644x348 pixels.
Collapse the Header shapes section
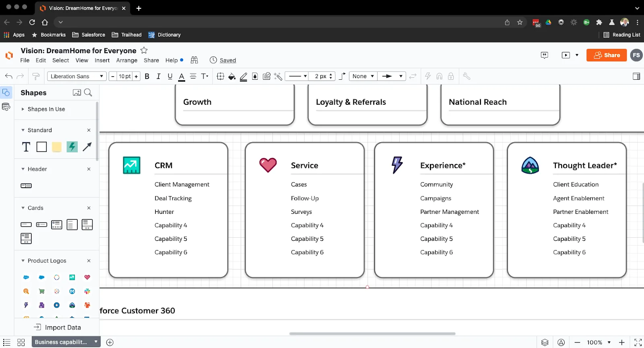click(x=23, y=169)
